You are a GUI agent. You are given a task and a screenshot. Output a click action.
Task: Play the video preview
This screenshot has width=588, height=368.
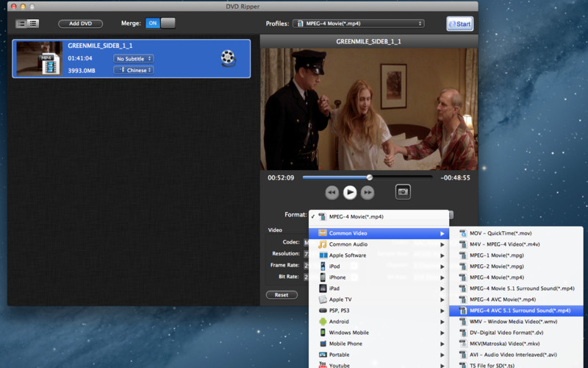pos(350,192)
